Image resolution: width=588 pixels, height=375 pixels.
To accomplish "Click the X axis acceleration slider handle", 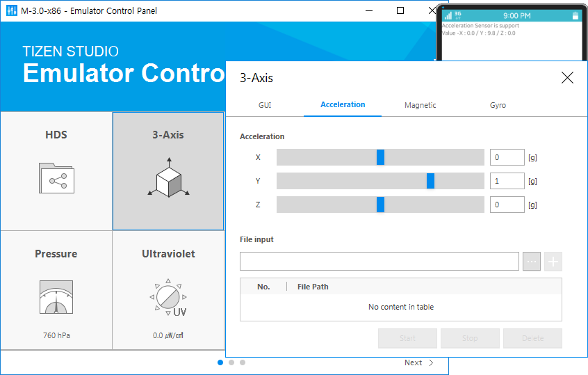I will 380,157.
